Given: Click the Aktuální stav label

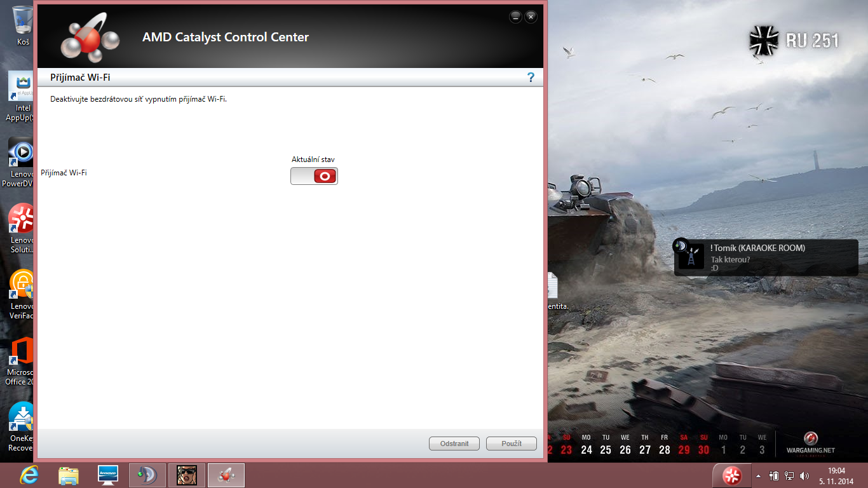Looking at the screenshot, I should point(313,159).
